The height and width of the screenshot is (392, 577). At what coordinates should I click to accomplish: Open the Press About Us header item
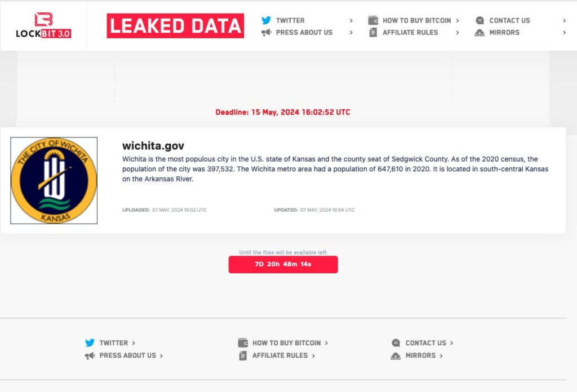pyautogui.click(x=304, y=33)
